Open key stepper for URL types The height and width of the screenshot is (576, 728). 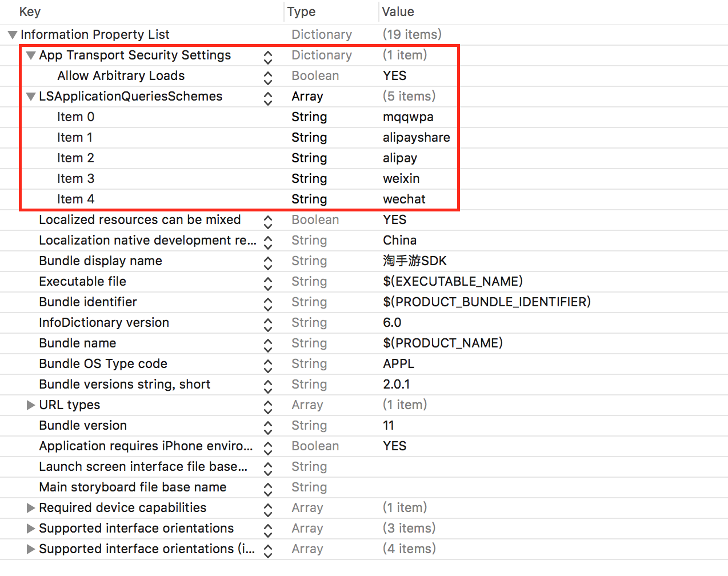tap(268, 406)
